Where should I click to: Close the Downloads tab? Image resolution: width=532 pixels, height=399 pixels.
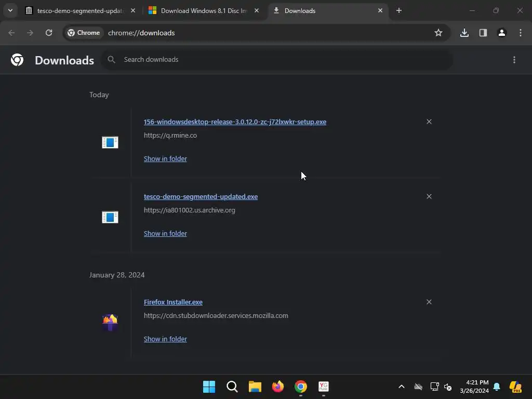(380, 10)
